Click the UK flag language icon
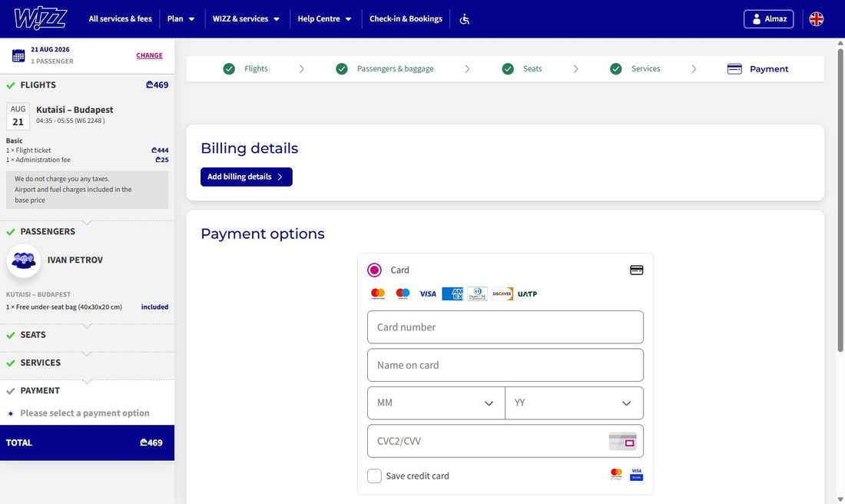845x504 pixels. pos(817,19)
